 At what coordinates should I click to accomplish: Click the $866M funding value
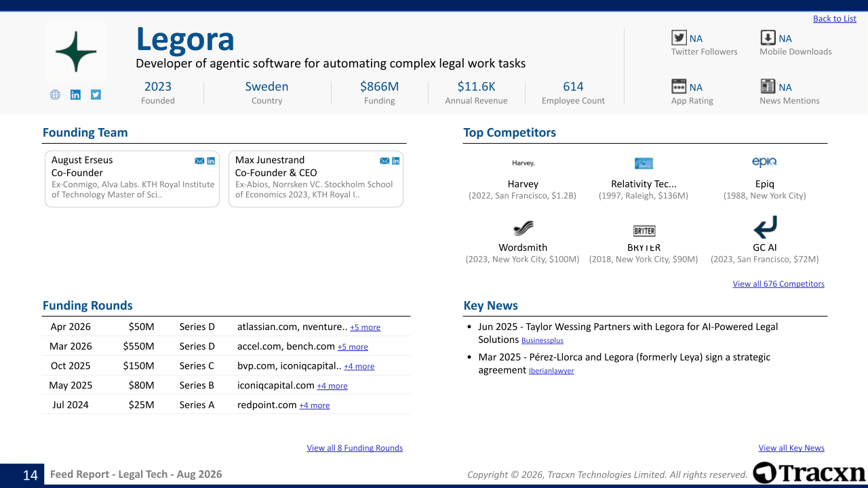click(379, 87)
